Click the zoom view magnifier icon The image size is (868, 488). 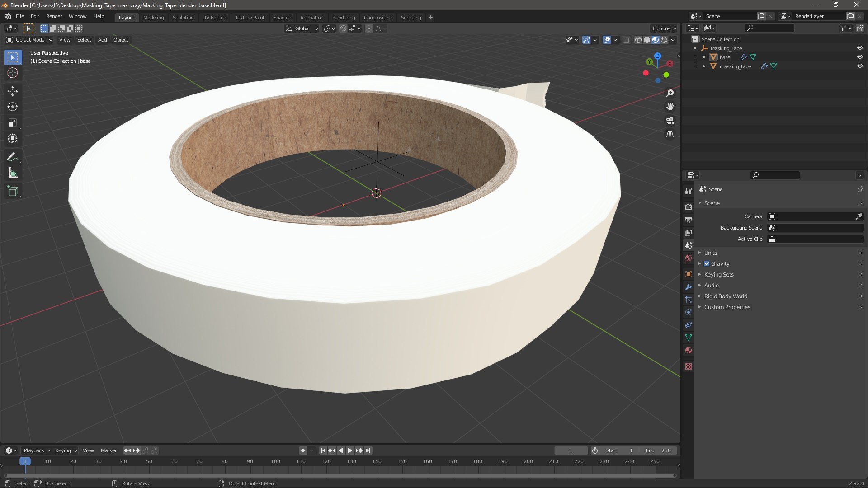click(670, 93)
